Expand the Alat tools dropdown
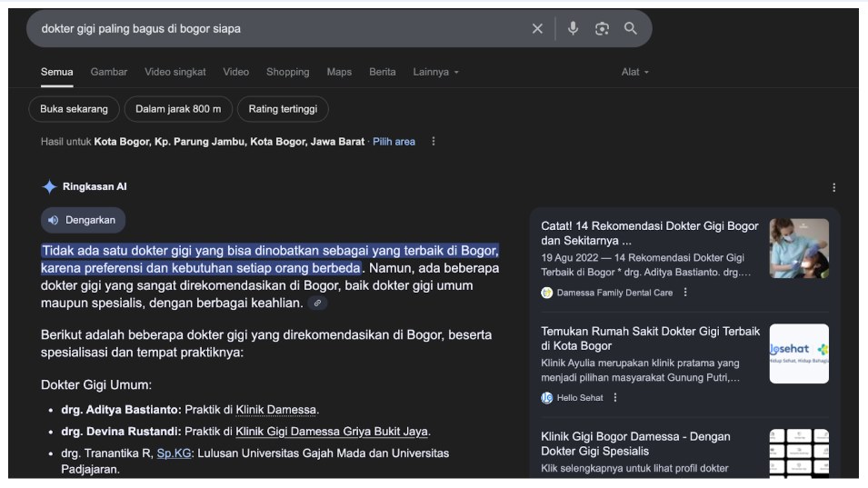 pos(635,72)
